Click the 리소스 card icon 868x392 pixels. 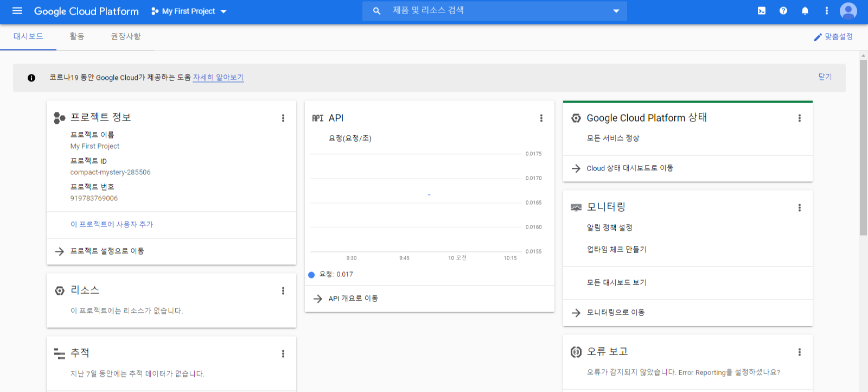click(60, 290)
